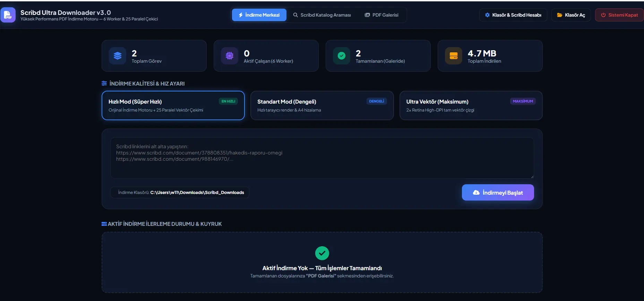Click the Klasör Aç button
Screen dimensions: 644x301
tap(571, 15)
